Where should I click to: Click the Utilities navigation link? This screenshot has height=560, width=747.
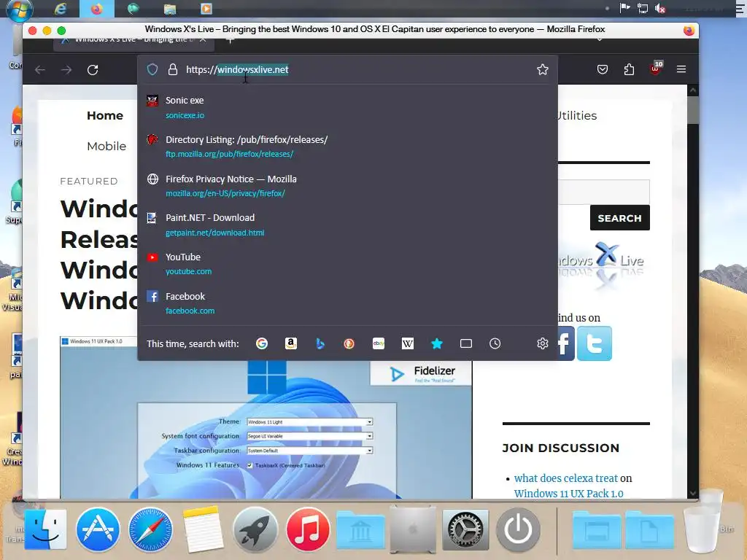tap(577, 116)
